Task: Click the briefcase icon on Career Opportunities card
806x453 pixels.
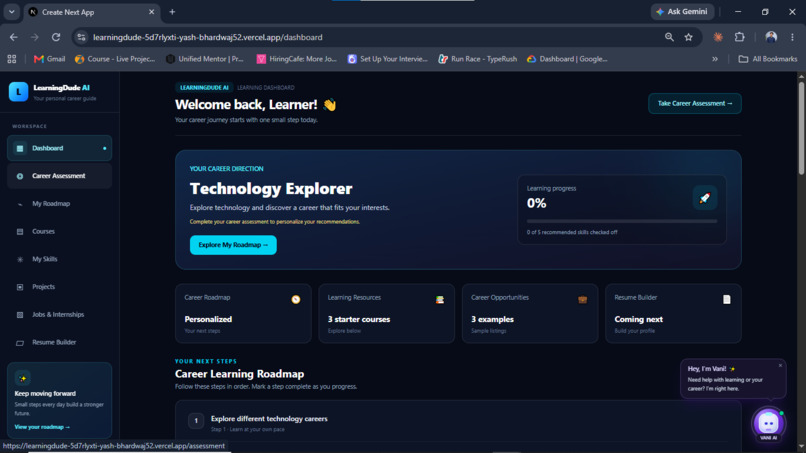Action: coord(582,299)
